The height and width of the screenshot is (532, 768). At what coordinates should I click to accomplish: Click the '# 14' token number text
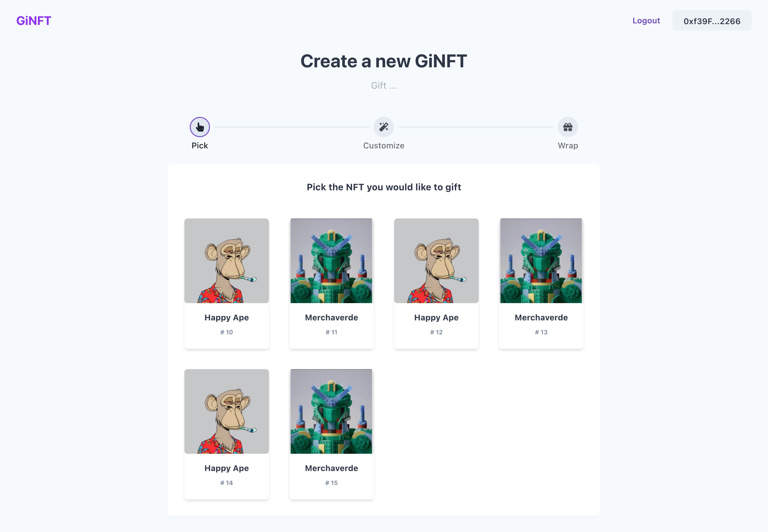coord(227,483)
